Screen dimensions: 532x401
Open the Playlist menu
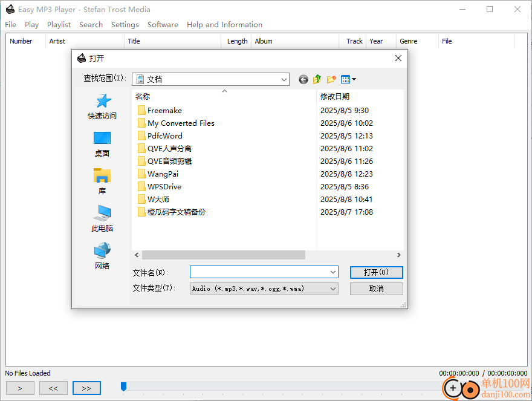pos(59,25)
